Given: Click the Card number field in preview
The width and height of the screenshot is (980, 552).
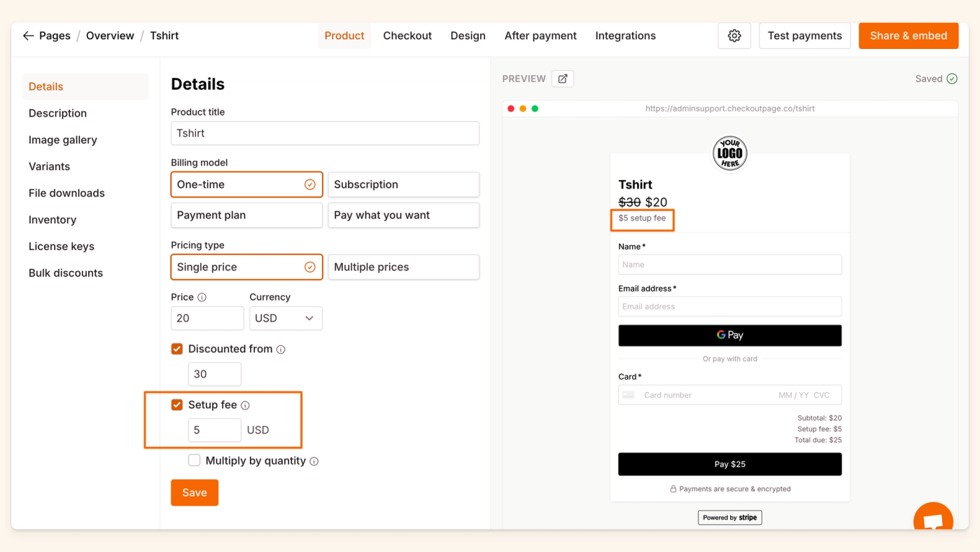Looking at the screenshot, I should [730, 395].
